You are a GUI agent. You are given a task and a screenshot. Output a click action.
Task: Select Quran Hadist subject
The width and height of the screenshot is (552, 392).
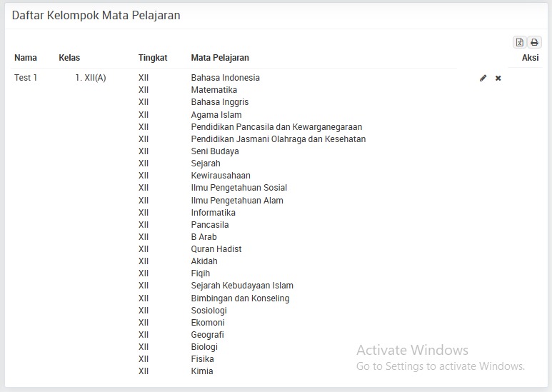[x=216, y=249]
